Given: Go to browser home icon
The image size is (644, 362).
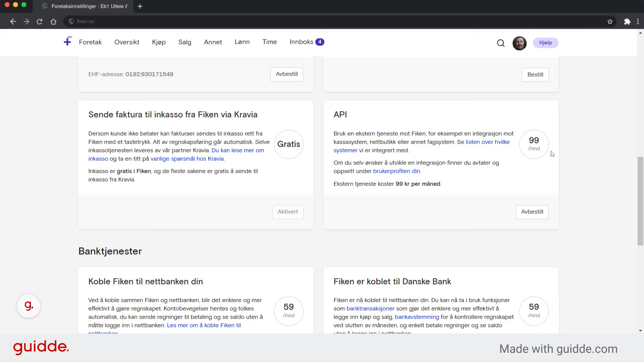Looking at the screenshot, I should [53, 21].
